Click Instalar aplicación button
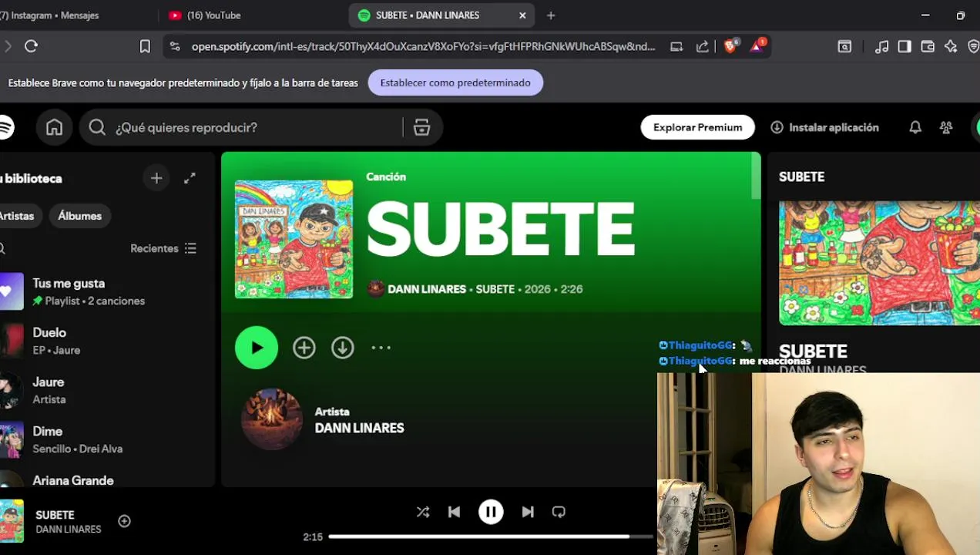 click(825, 127)
